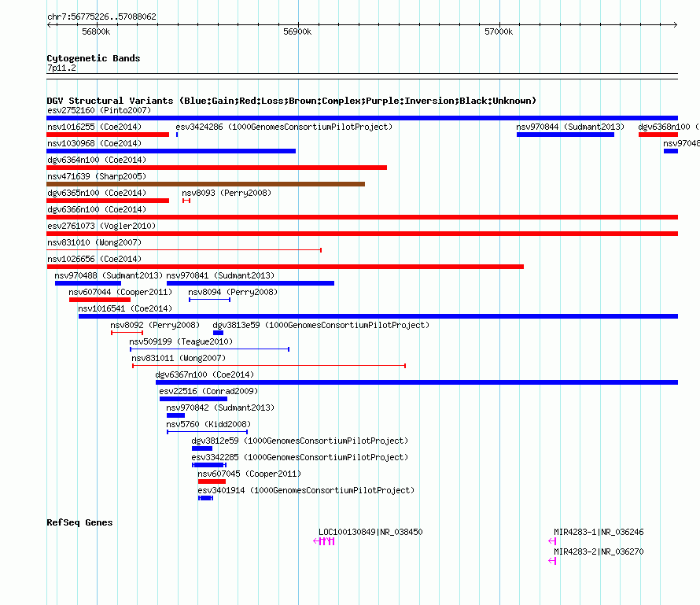
Task: Select the dgv6368n100 red bar
Action: (x=658, y=135)
